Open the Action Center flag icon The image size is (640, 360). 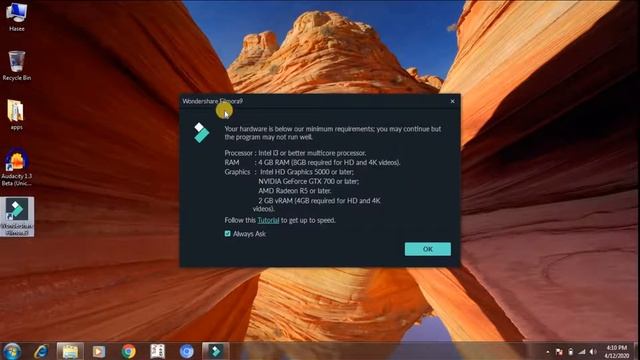(559, 352)
